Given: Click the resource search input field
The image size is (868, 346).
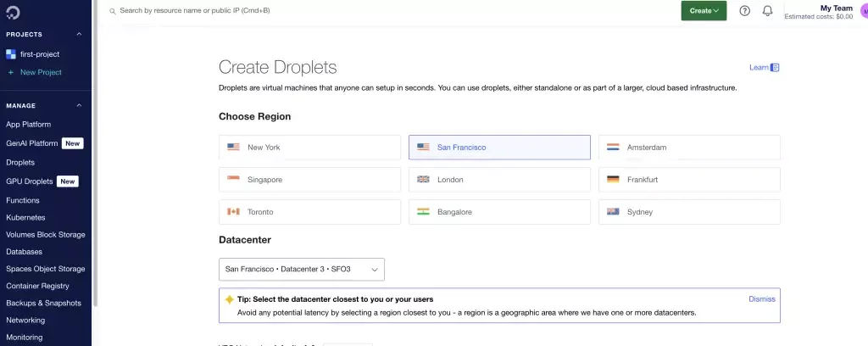Looking at the screenshot, I should pyautogui.click(x=195, y=10).
